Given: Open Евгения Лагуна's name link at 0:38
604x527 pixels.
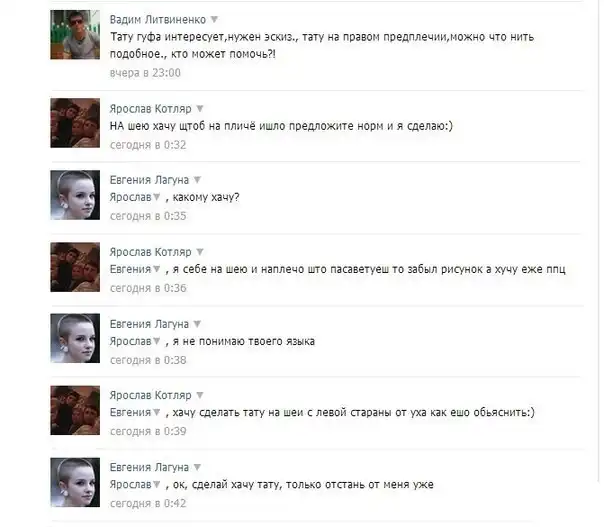Looking at the screenshot, I should (149, 324).
